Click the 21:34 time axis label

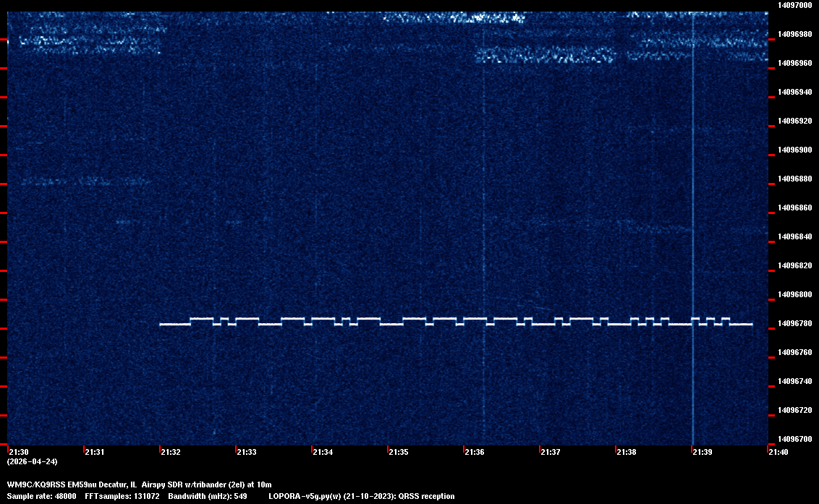323,452
